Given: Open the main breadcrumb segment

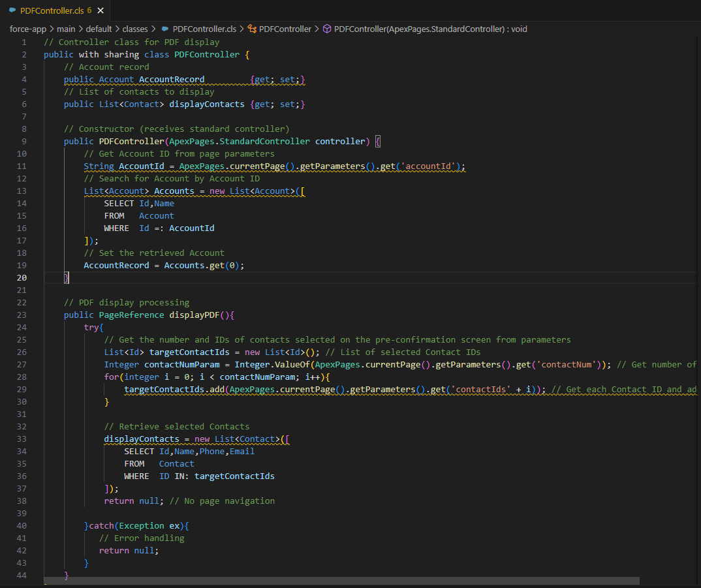Looking at the screenshot, I should [66, 29].
